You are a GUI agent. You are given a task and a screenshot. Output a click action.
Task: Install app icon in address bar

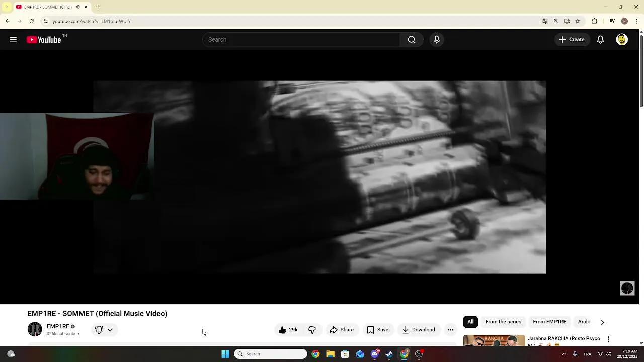pos(567,21)
